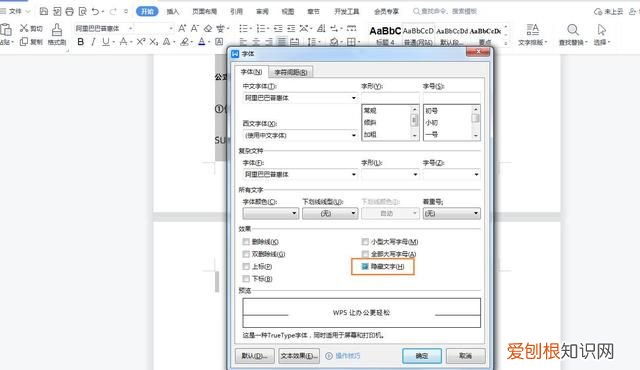The height and width of the screenshot is (370, 640).
Task: Click the Increase Font Size A+ icon
Action: pyautogui.click(x=182, y=28)
